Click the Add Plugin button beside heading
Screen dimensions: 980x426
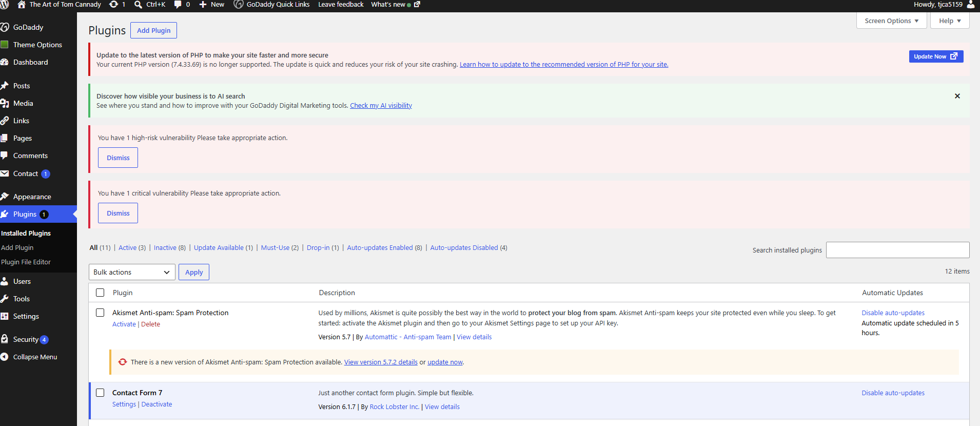[x=153, y=30]
